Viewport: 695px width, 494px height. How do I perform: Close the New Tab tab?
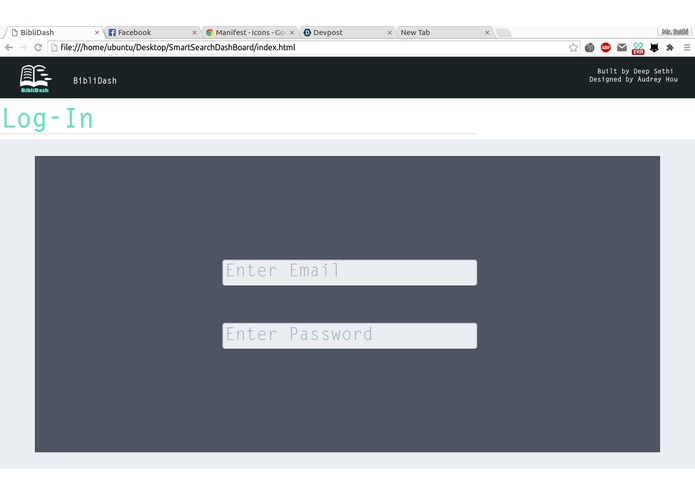point(487,33)
